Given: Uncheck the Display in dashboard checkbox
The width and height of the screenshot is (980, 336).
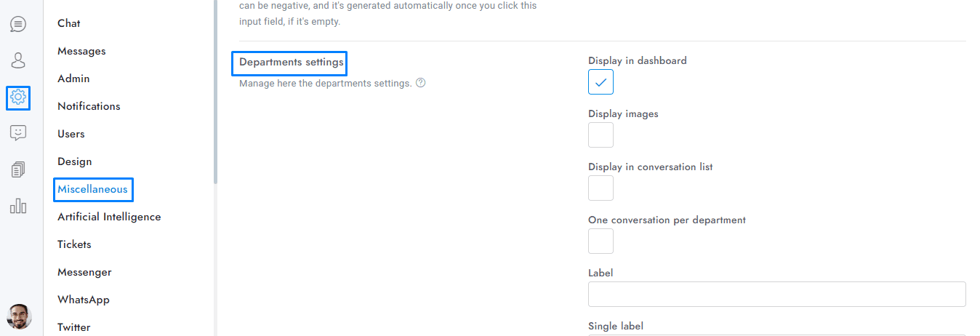Looking at the screenshot, I should click(601, 82).
